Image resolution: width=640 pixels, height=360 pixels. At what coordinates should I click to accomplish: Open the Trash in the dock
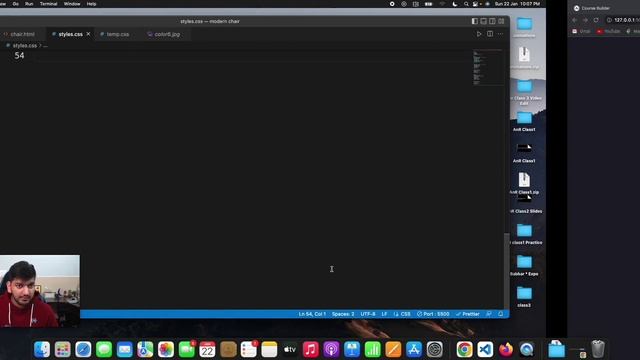pyautogui.click(x=598, y=349)
